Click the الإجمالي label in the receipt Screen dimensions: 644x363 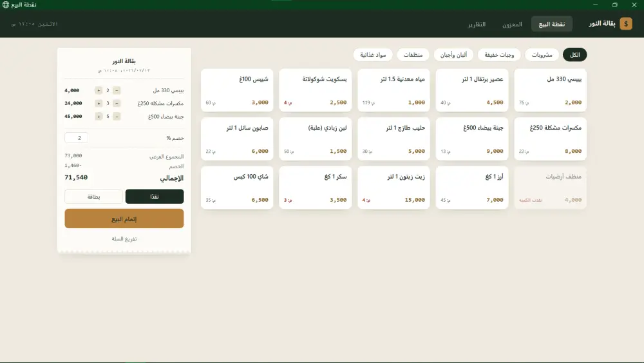click(172, 178)
